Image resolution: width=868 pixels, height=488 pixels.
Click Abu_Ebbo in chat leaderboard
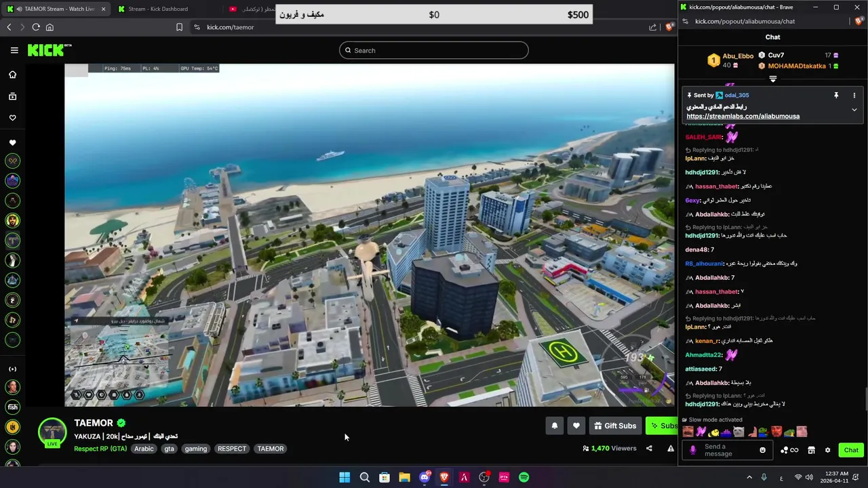coord(738,56)
